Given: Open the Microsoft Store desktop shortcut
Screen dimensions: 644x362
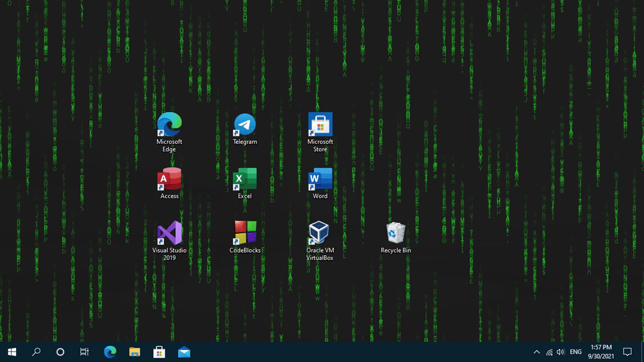Looking at the screenshot, I should 319,124.
